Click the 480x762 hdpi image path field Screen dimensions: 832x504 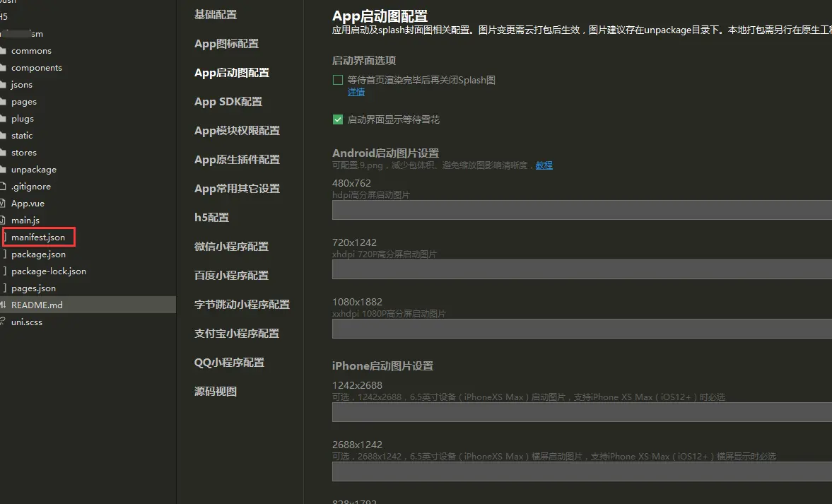point(582,210)
